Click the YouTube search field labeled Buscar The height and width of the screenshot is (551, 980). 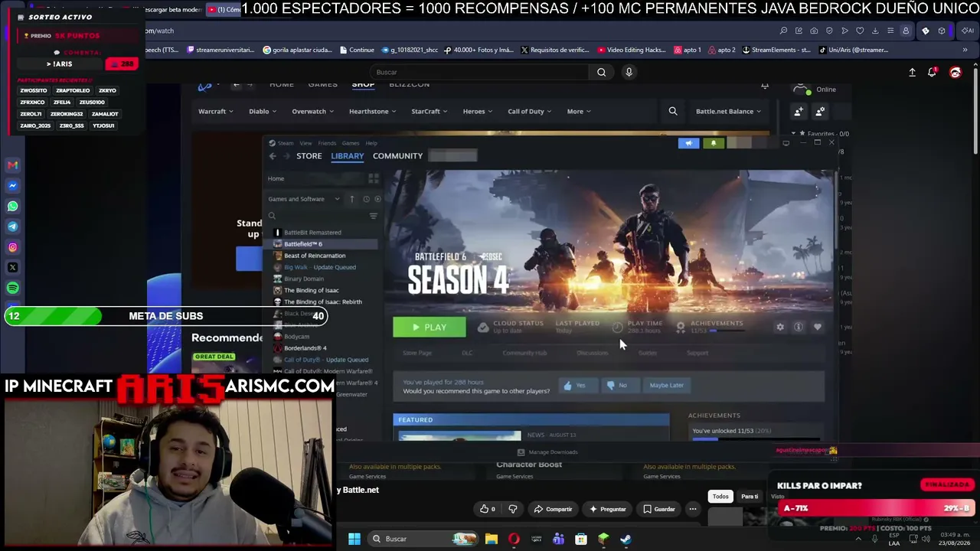point(480,72)
